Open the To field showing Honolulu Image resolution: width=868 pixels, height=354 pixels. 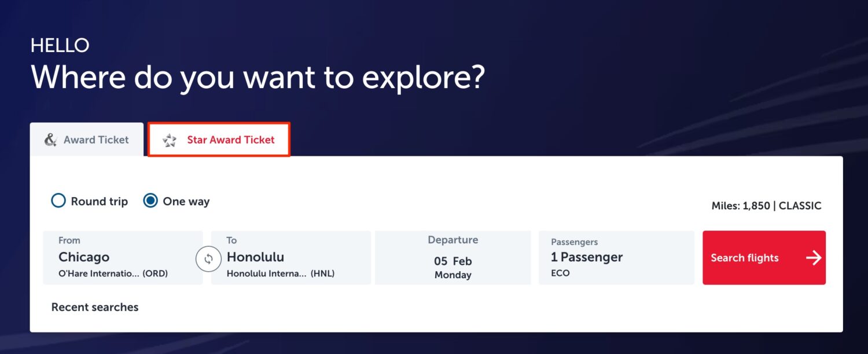(290, 257)
